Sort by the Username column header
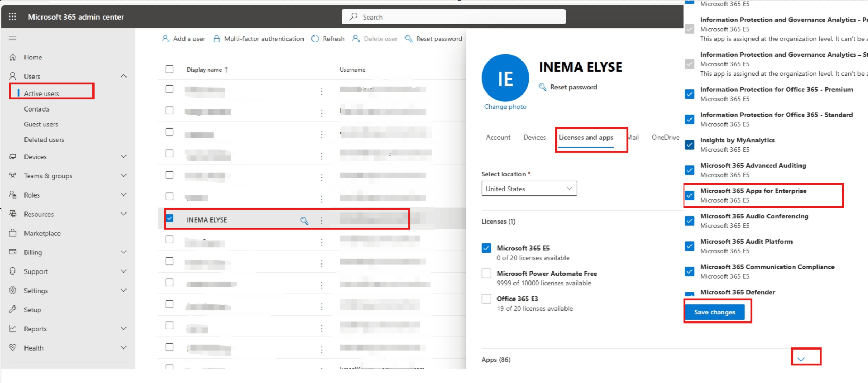Viewport: 868px width, 383px height. [352, 70]
